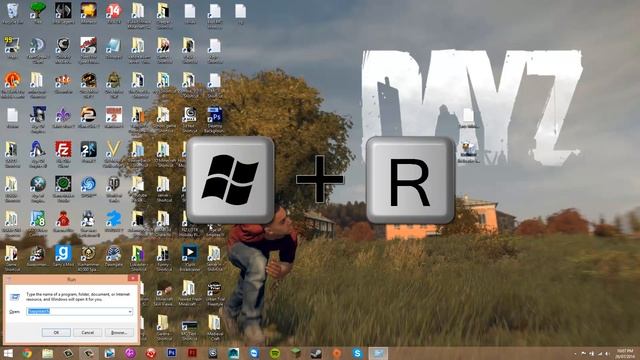Image resolution: width=640 pixels, height=360 pixels.
Task: Open Steam from the taskbar
Action: click(316, 353)
